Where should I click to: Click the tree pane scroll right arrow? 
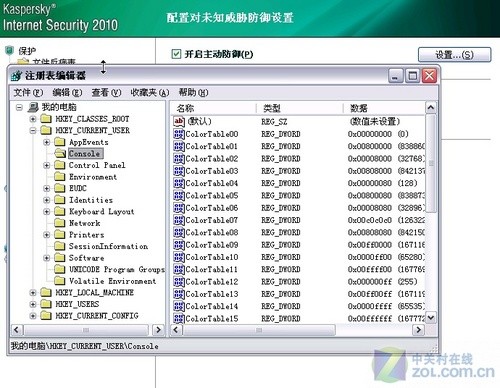point(159,330)
